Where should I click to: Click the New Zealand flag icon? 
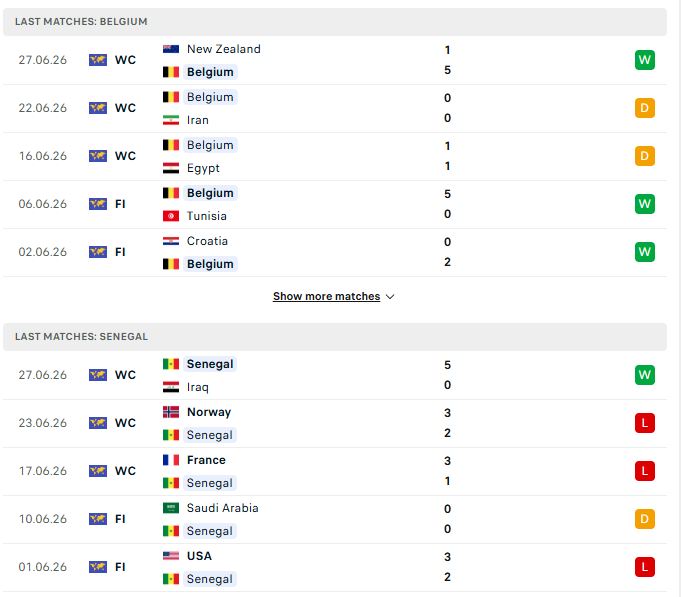pyautogui.click(x=171, y=49)
